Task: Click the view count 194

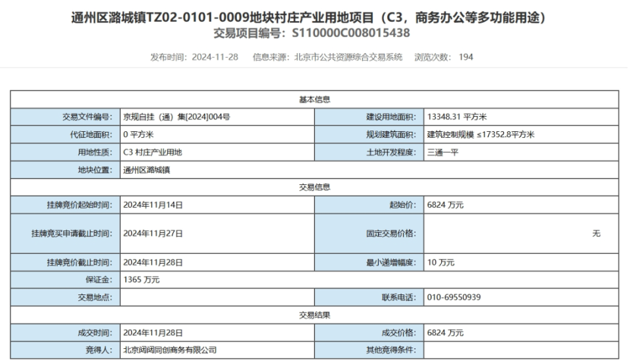Action: (x=466, y=57)
